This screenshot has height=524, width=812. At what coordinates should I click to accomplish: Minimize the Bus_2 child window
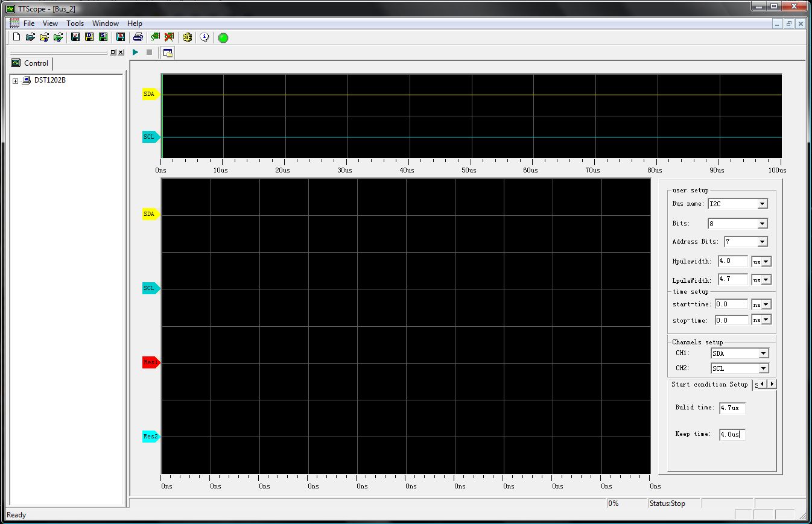click(778, 24)
